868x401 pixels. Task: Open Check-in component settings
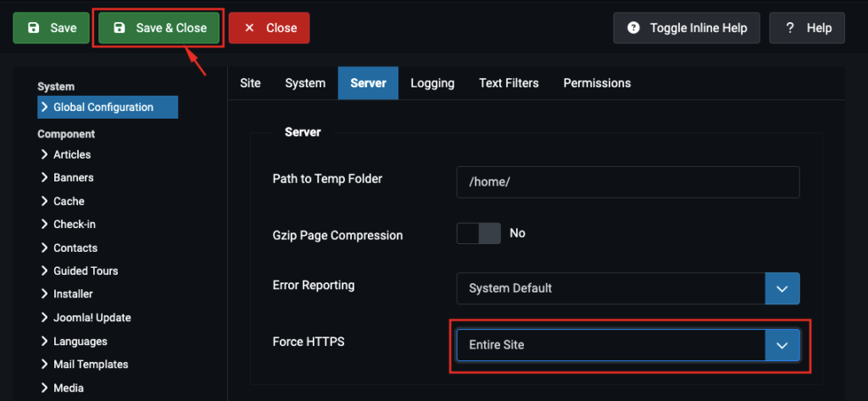[x=75, y=225]
